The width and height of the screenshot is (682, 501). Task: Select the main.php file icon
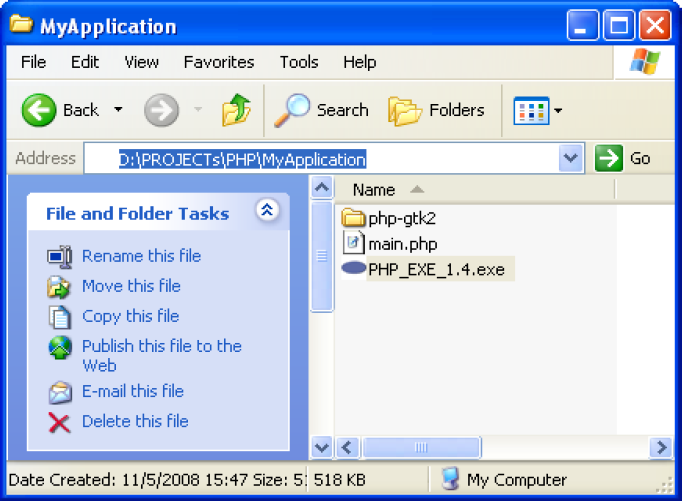[x=353, y=243]
